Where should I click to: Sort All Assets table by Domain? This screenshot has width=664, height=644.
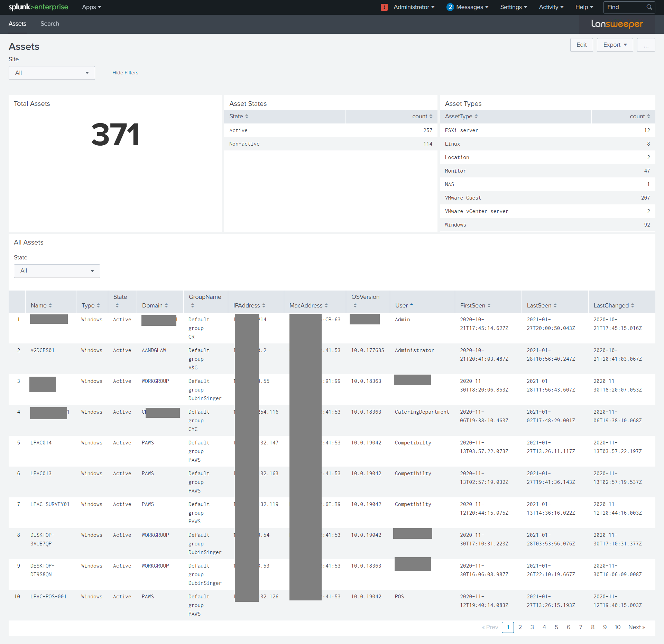click(155, 306)
